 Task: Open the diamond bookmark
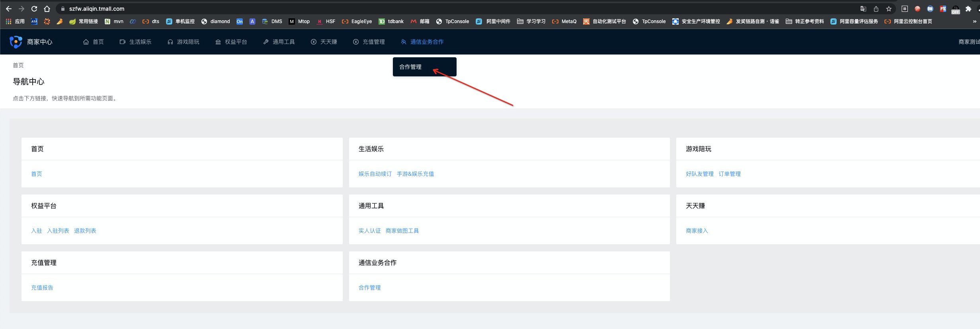pyautogui.click(x=215, y=21)
